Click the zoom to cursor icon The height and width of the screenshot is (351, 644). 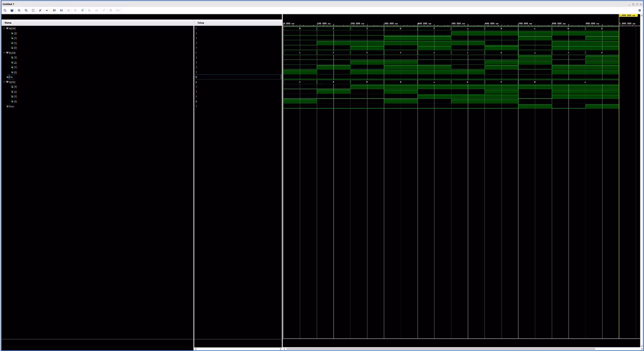[40, 10]
